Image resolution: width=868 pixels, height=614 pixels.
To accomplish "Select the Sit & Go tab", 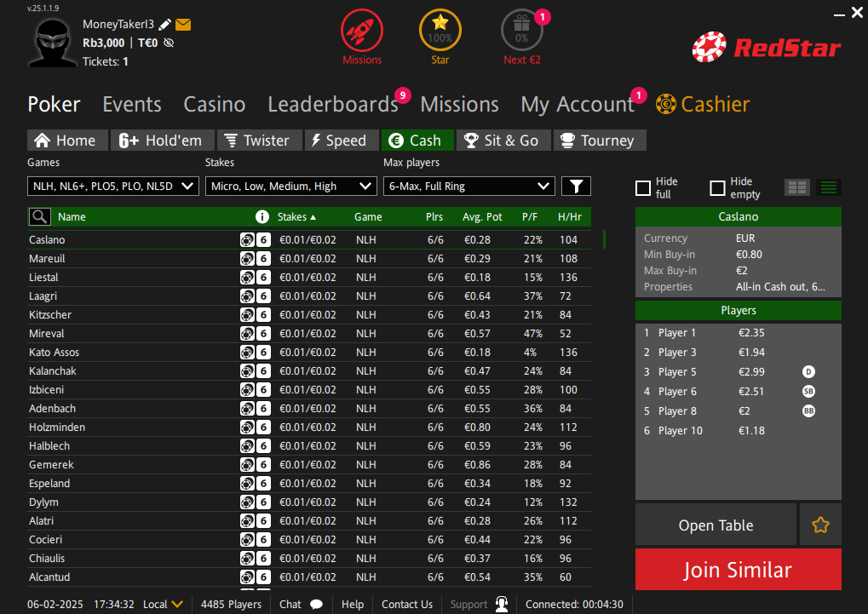I will tap(503, 141).
